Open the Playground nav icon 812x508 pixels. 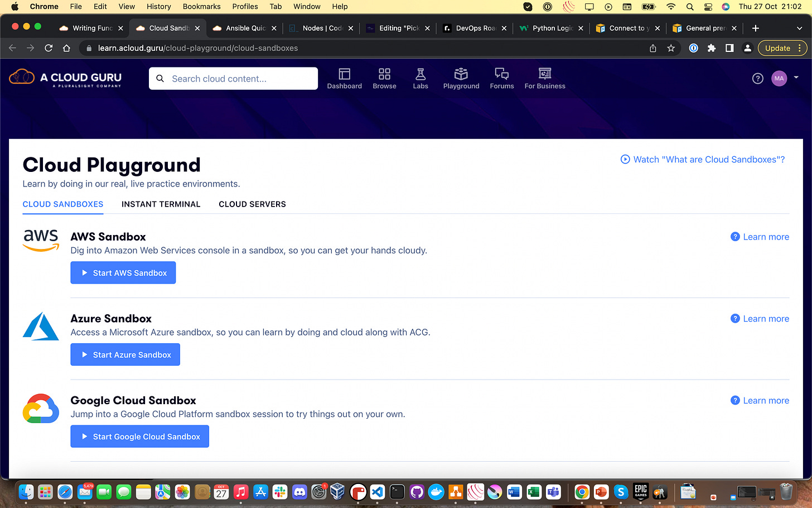(461, 78)
